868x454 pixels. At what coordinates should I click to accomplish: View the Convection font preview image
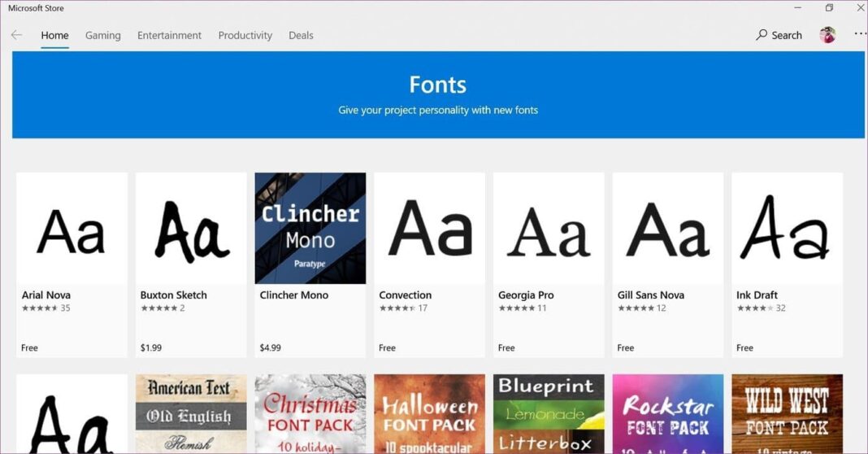point(429,228)
